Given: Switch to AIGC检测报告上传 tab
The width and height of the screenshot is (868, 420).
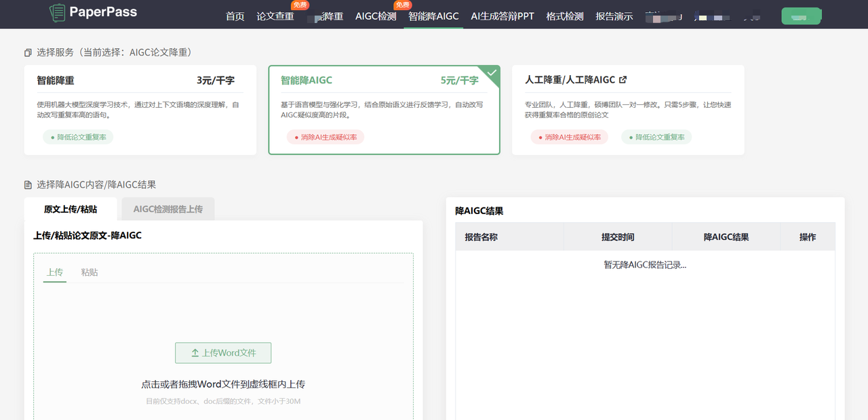Looking at the screenshot, I should click(x=168, y=209).
